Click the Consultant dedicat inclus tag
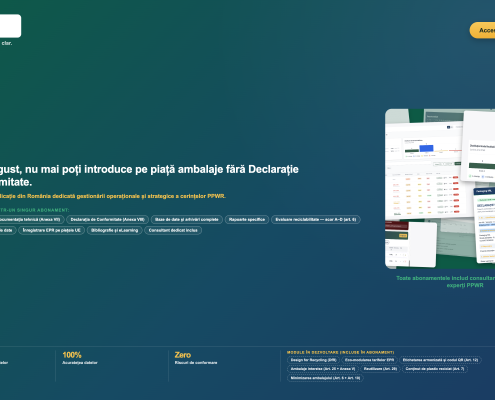 [173, 230]
